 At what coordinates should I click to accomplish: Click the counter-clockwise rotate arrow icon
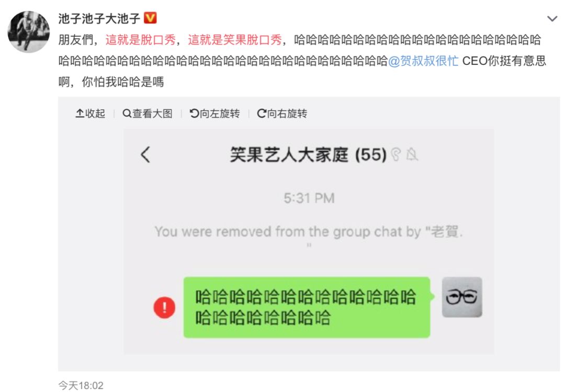point(194,114)
